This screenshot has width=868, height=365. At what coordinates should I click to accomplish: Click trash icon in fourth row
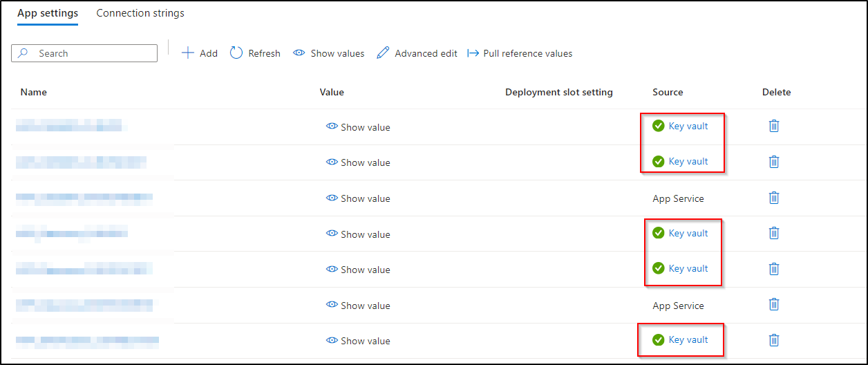(774, 233)
